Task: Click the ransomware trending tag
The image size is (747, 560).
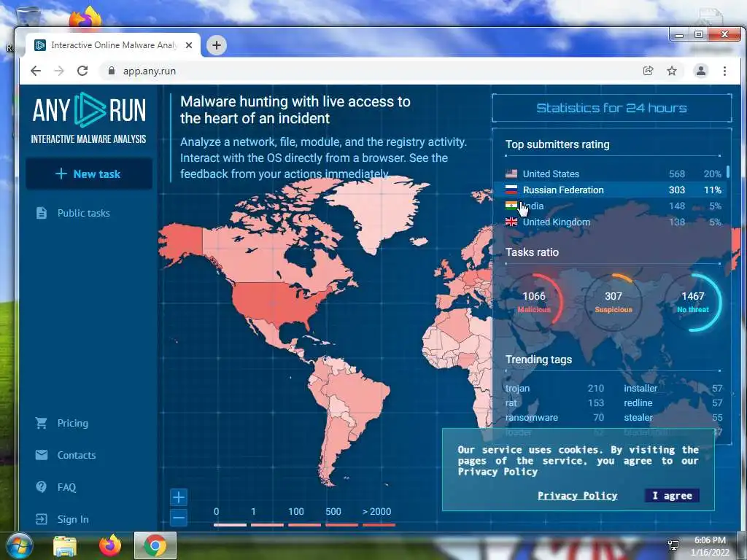Action: tap(532, 418)
